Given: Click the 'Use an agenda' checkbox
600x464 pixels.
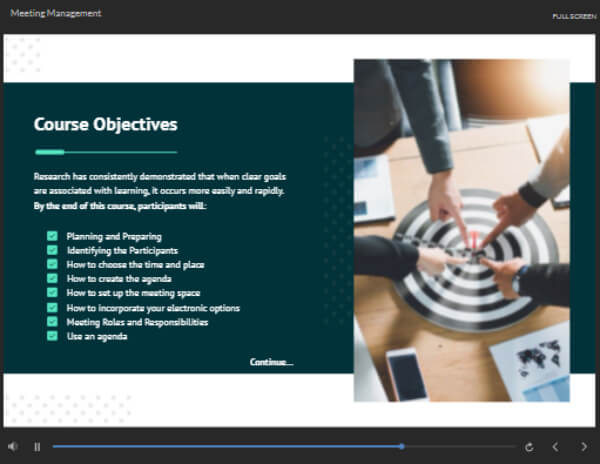Looking at the screenshot, I should (51, 336).
